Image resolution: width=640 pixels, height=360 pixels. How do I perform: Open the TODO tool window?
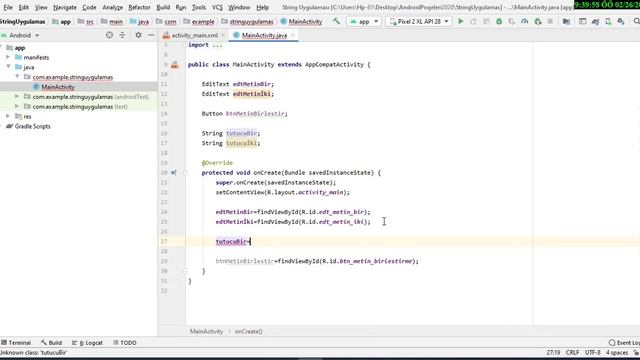124,343
